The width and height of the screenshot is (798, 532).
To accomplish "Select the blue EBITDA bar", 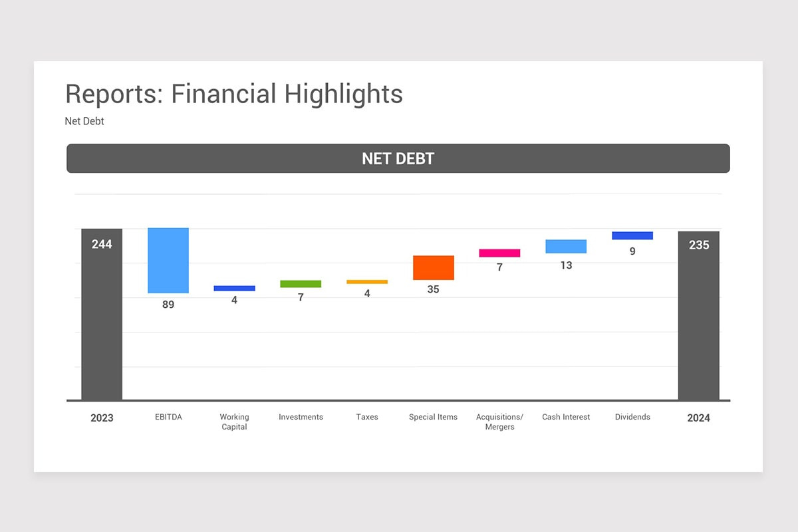I will pyautogui.click(x=168, y=259).
